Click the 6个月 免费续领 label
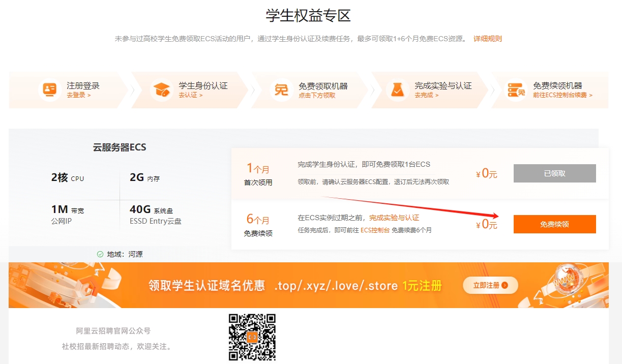The height and width of the screenshot is (364, 622). click(x=258, y=225)
